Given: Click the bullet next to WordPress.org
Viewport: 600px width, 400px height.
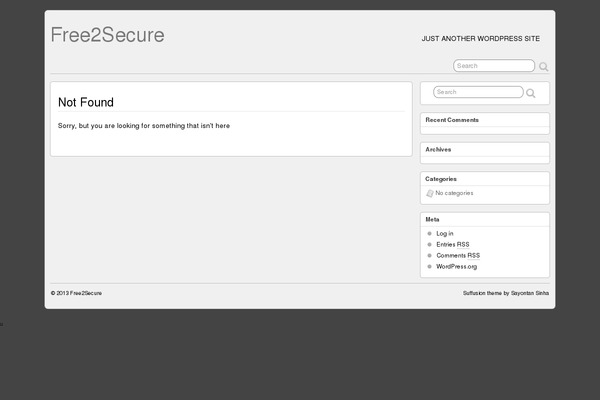Looking at the screenshot, I should pyautogui.click(x=430, y=267).
